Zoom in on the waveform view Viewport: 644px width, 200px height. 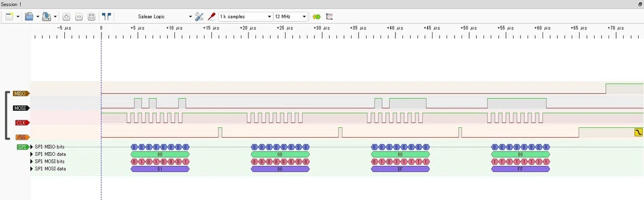67,17
